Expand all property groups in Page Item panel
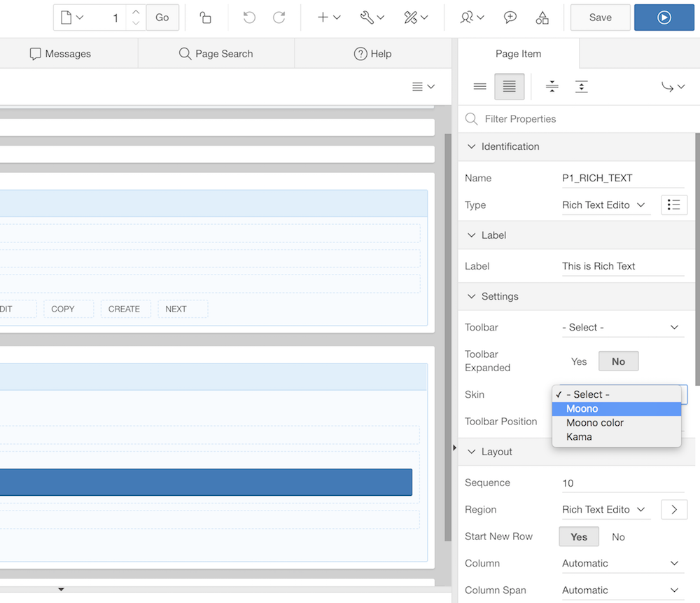 581,86
